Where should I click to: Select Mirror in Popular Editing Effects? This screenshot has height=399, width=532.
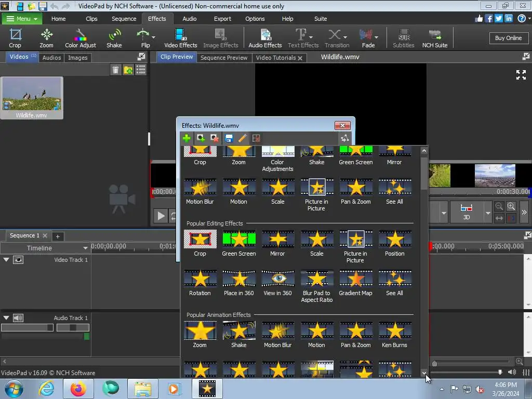coord(277,243)
